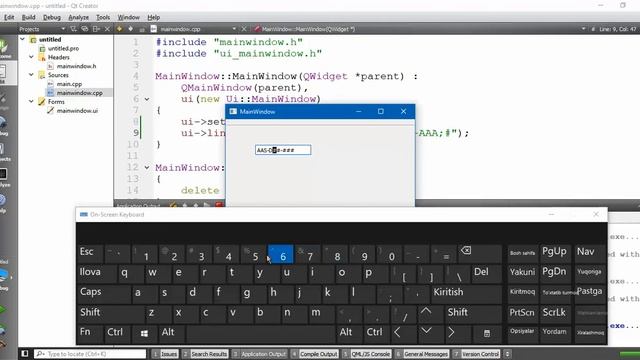This screenshot has width=640, height=360.
Task: Click the output panes up-down arrows button
Action: tap(507, 354)
